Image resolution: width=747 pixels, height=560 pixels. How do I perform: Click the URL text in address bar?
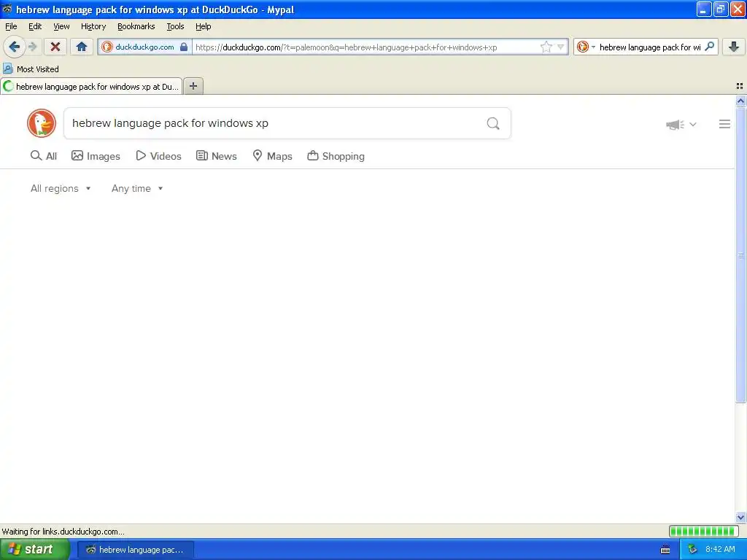pos(346,47)
